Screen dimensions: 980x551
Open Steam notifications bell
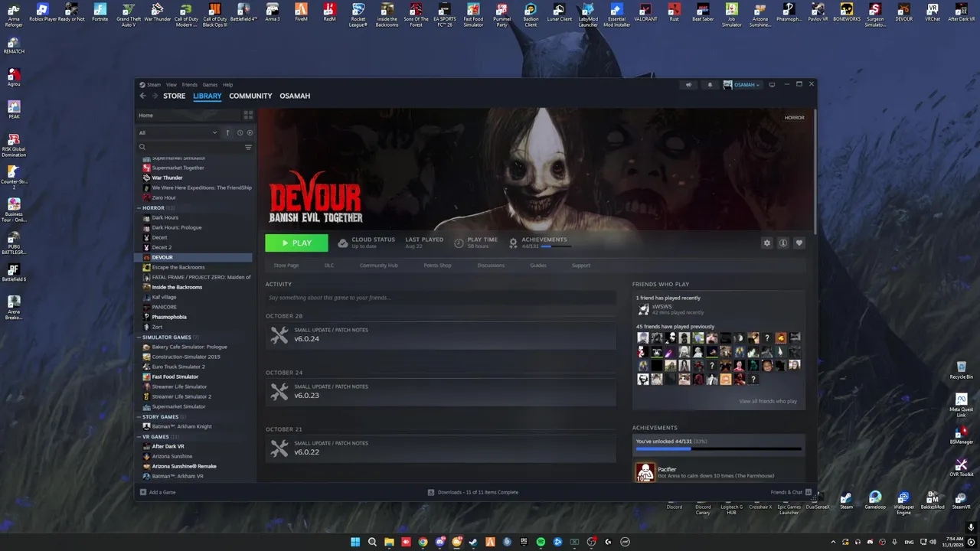pos(710,85)
